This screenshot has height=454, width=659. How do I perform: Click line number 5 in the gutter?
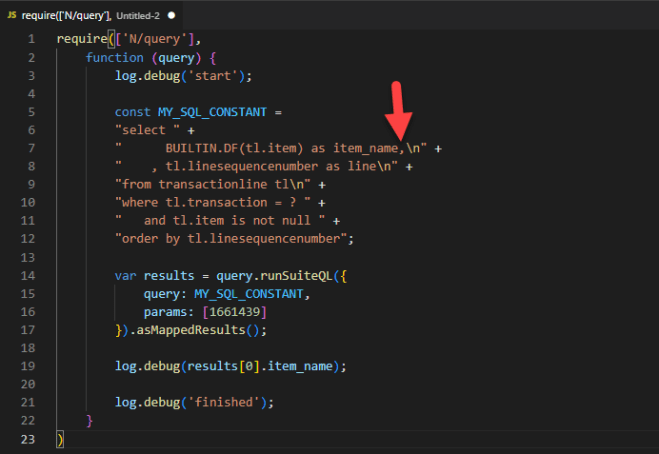(32, 111)
